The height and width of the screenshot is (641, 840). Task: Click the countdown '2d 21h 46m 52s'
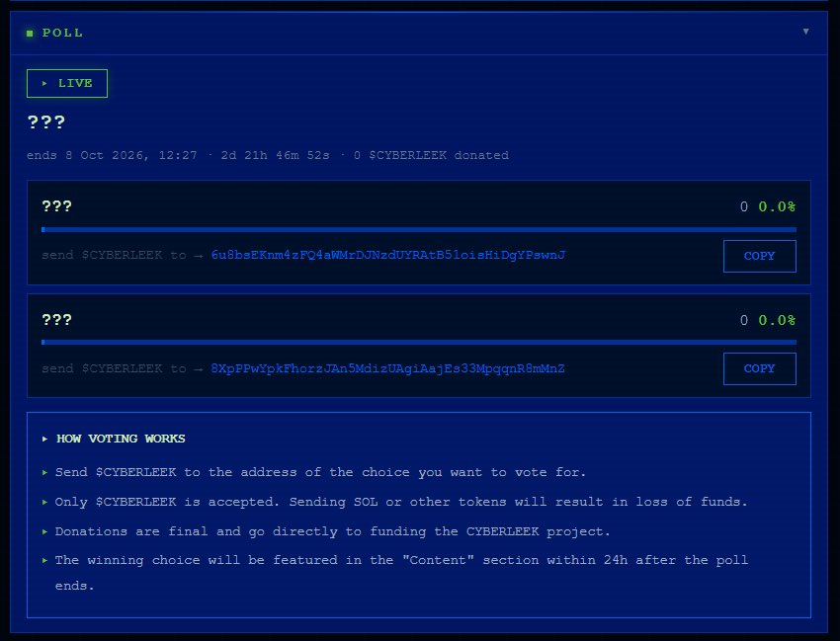(x=276, y=155)
